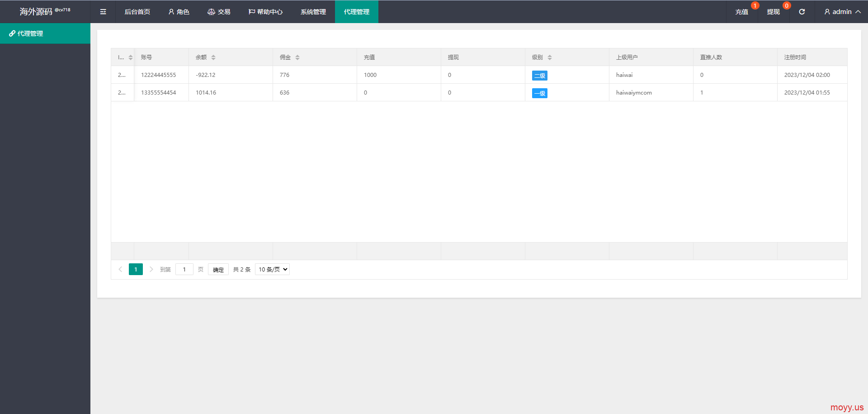This screenshot has width=868, height=414.
Task: Select the 代理管理 top tab
Action: pyautogui.click(x=357, y=12)
